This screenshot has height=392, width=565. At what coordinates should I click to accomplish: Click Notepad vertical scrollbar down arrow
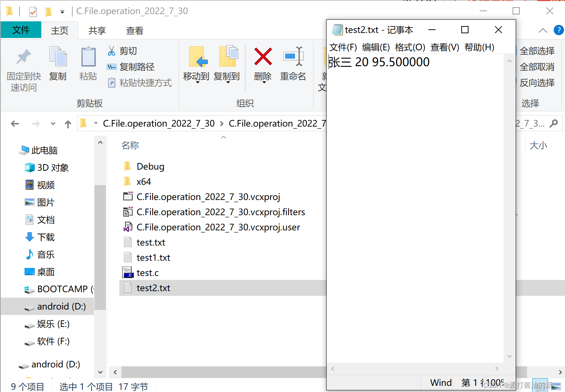click(x=509, y=357)
